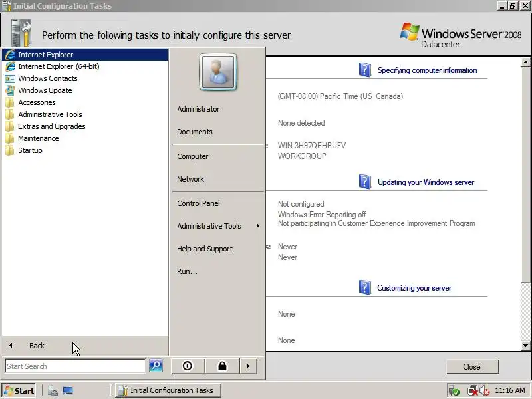Click the muted volume tray icon
Screen dimensions: 532x399
point(485,391)
